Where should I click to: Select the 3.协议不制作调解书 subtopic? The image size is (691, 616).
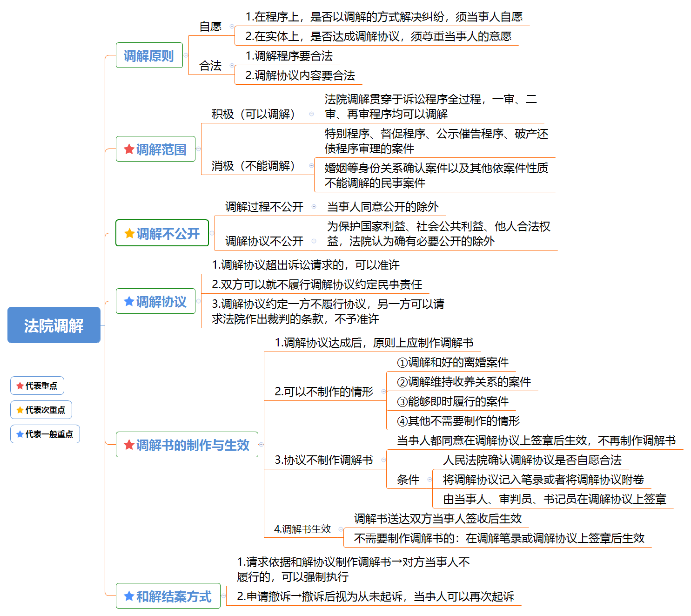324,460
